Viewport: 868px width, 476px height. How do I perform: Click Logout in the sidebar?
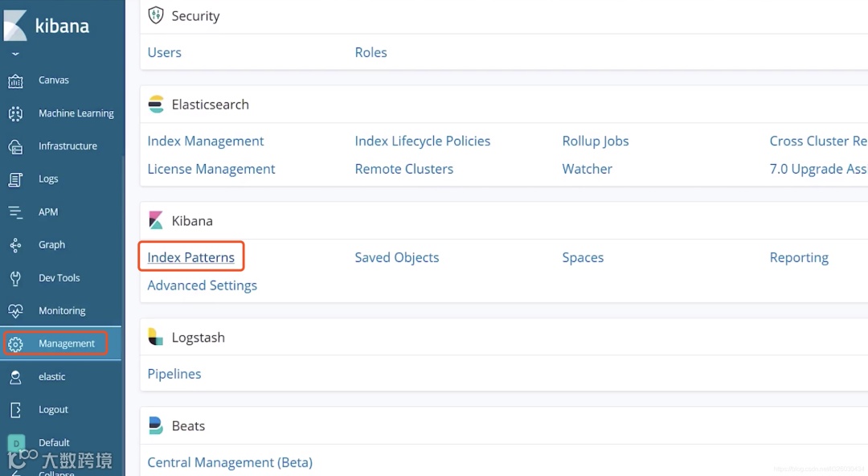pyautogui.click(x=53, y=409)
